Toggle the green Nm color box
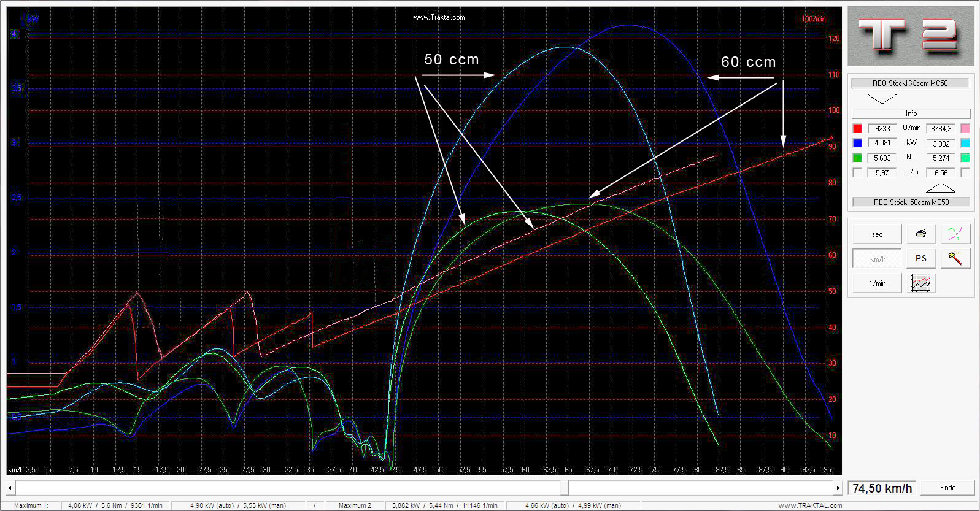The image size is (980, 511). [x=857, y=158]
